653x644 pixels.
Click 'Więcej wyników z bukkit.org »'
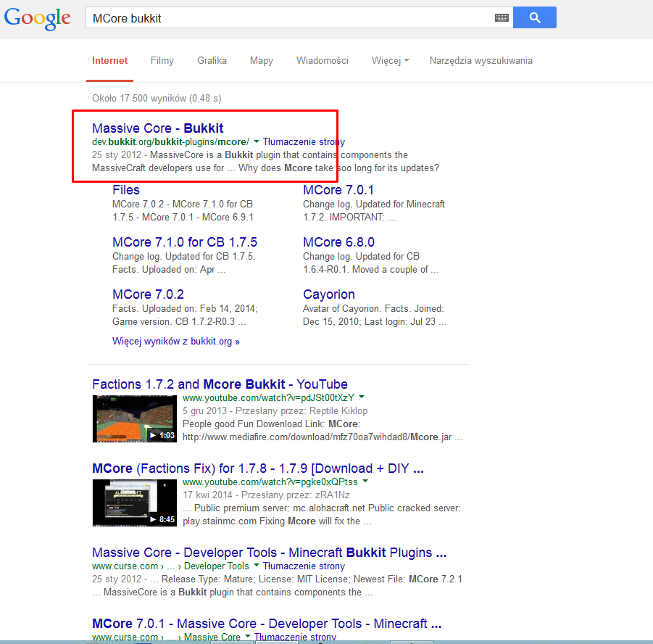pyautogui.click(x=175, y=342)
